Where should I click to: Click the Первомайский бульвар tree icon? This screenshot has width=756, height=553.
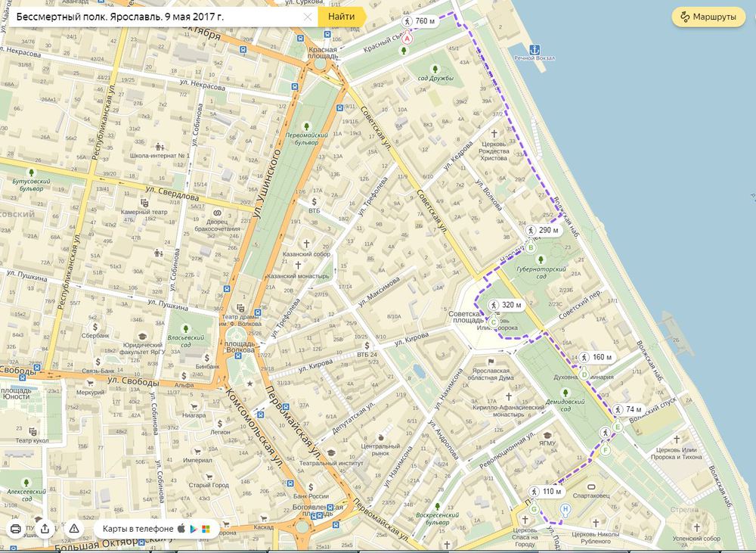pyautogui.click(x=305, y=127)
